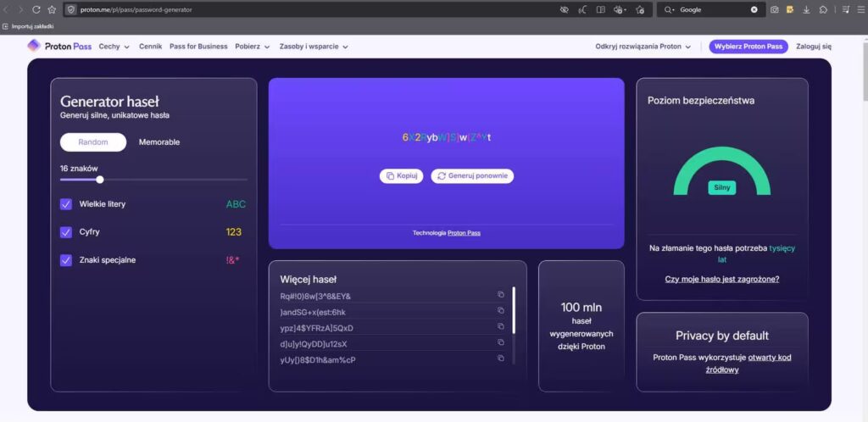This screenshot has width=868, height=422.
Task: Copy password ypz]4$YFRzA]5QxD with its copy icon
Action: tap(501, 326)
